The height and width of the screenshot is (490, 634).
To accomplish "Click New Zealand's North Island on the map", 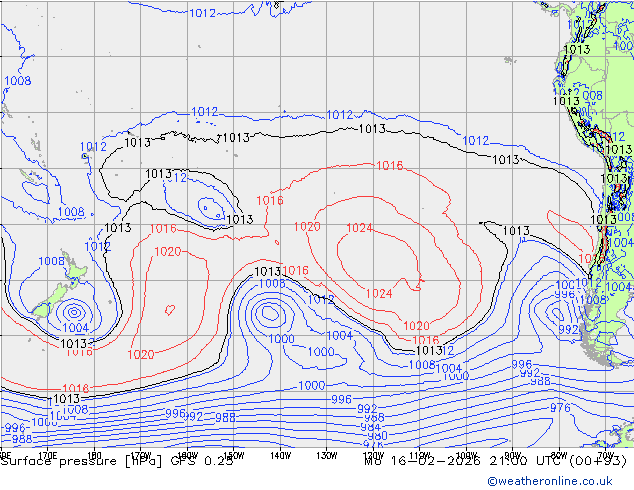I will [x=76, y=269].
